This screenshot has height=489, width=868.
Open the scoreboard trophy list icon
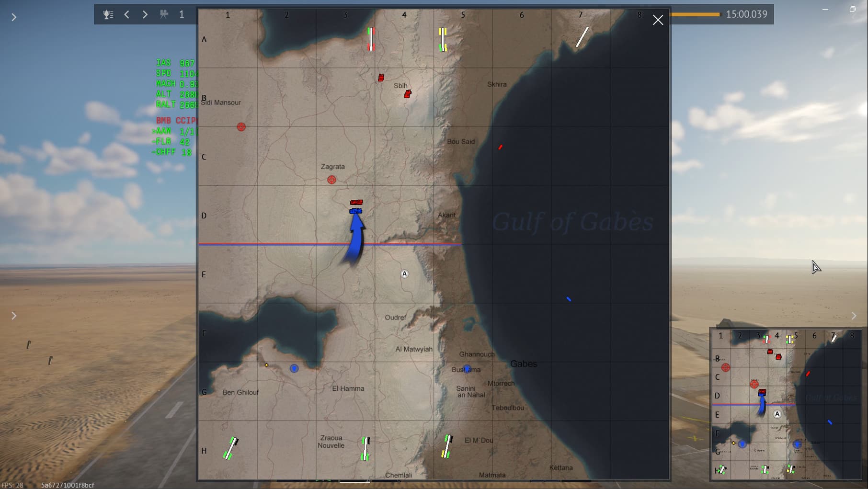pos(108,14)
